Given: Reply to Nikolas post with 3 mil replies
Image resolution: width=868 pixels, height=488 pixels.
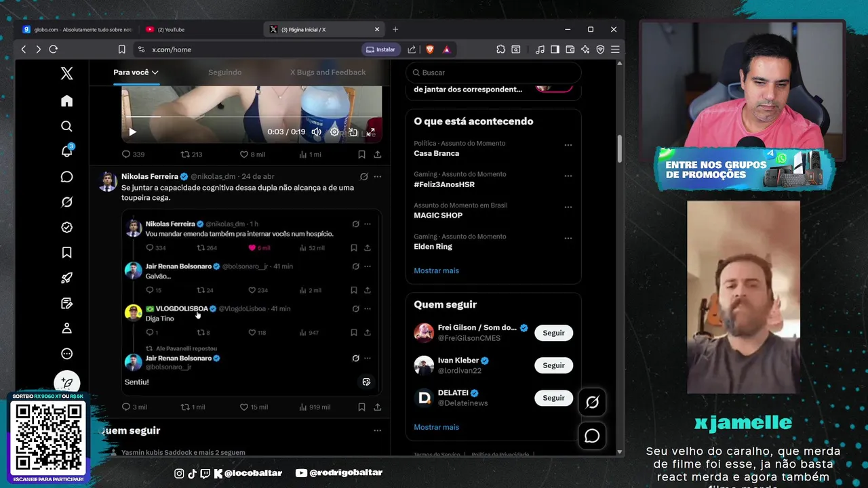Looking at the screenshot, I should pos(134,407).
